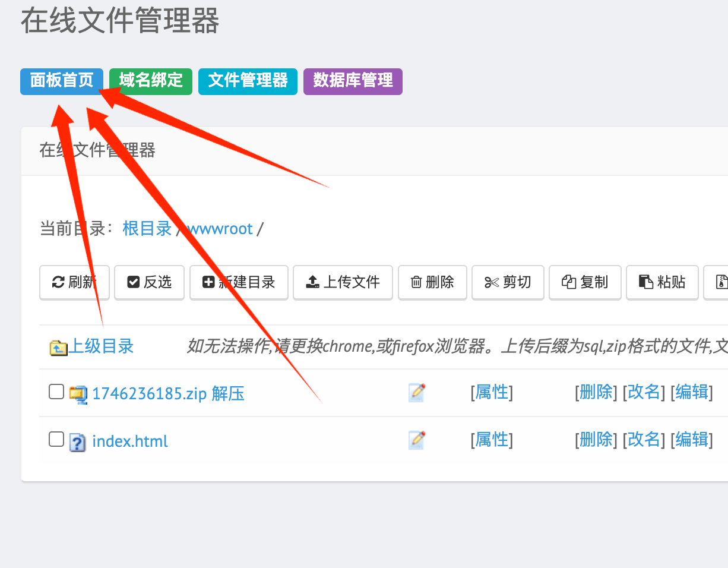Open the 上级目录 parent directory link
This screenshot has height=568, width=728.
point(102,346)
